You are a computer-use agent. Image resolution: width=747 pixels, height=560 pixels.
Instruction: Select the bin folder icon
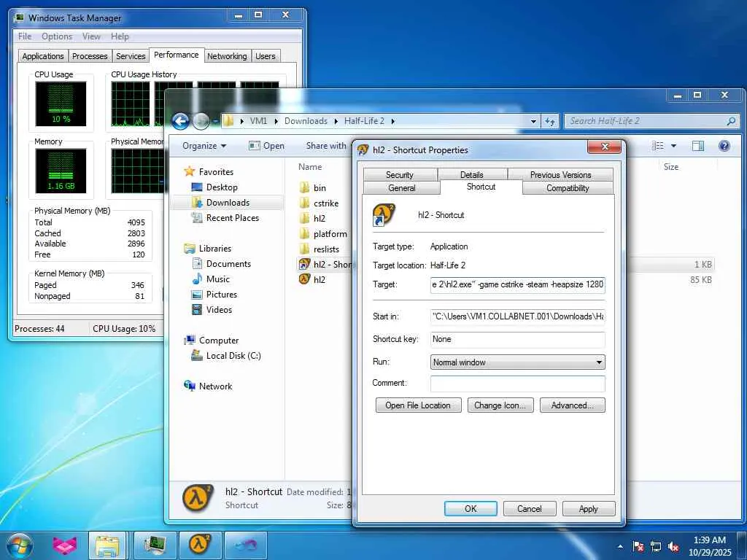304,187
